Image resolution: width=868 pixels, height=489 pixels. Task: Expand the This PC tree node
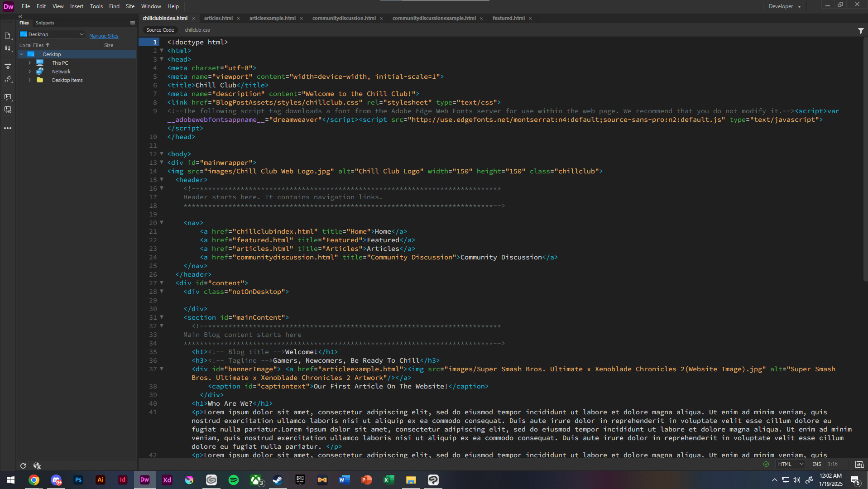click(30, 63)
